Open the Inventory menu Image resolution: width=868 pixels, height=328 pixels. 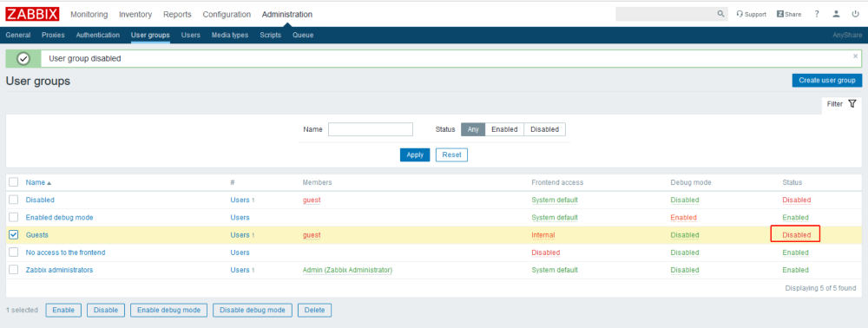coord(135,15)
